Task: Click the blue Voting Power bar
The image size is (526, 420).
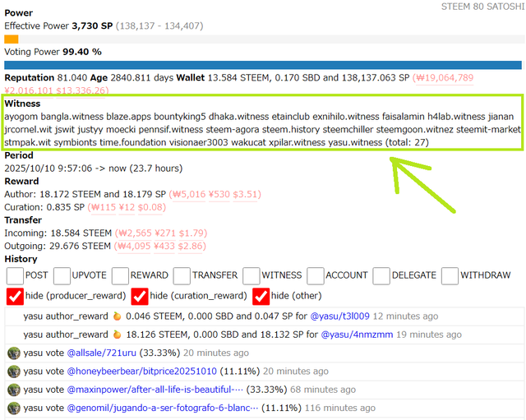Action: pyautogui.click(x=263, y=65)
